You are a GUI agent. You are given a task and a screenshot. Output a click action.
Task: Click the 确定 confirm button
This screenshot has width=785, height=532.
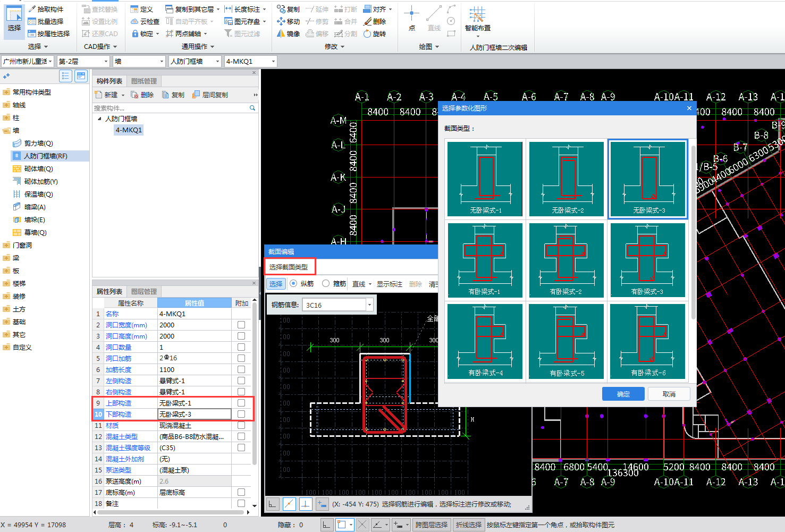click(623, 394)
